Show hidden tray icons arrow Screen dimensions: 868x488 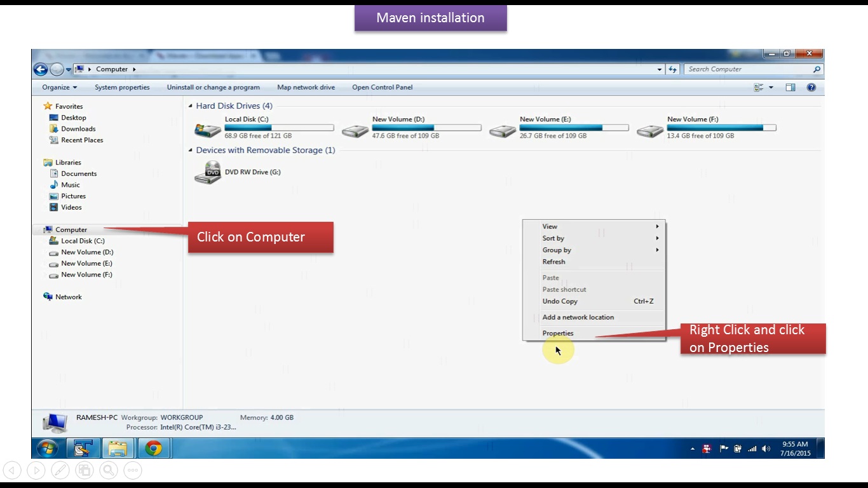[x=693, y=449]
